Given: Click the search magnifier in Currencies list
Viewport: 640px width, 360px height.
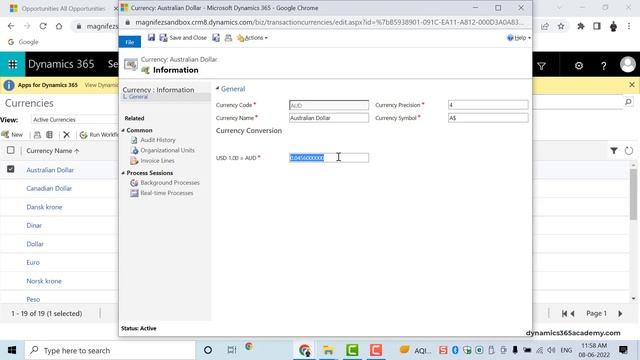Looking at the screenshot, I should coord(628,102).
